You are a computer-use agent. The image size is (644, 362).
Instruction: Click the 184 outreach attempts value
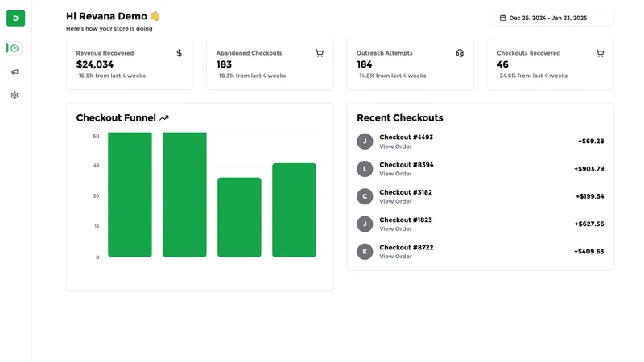click(x=365, y=64)
